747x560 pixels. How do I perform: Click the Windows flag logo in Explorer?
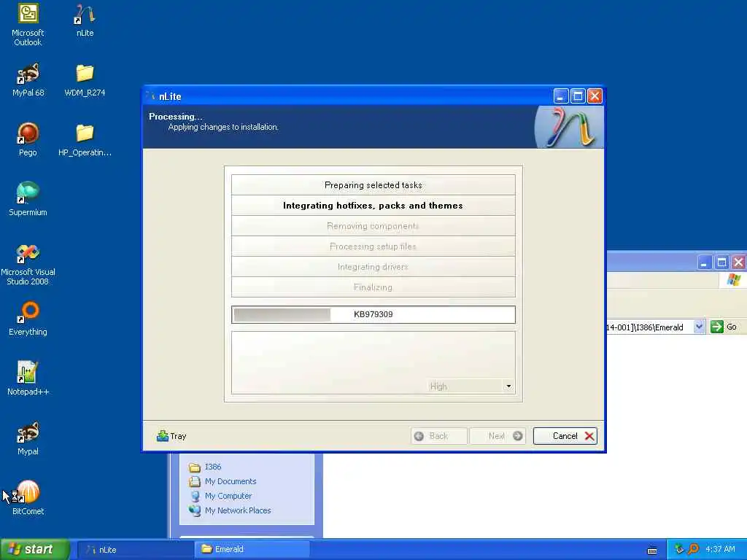pos(734,280)
